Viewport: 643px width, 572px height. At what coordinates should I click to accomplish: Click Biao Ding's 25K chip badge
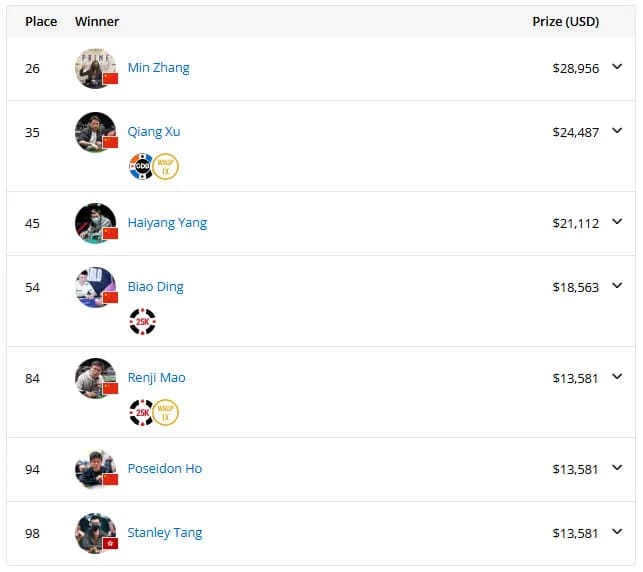[142, 321]
